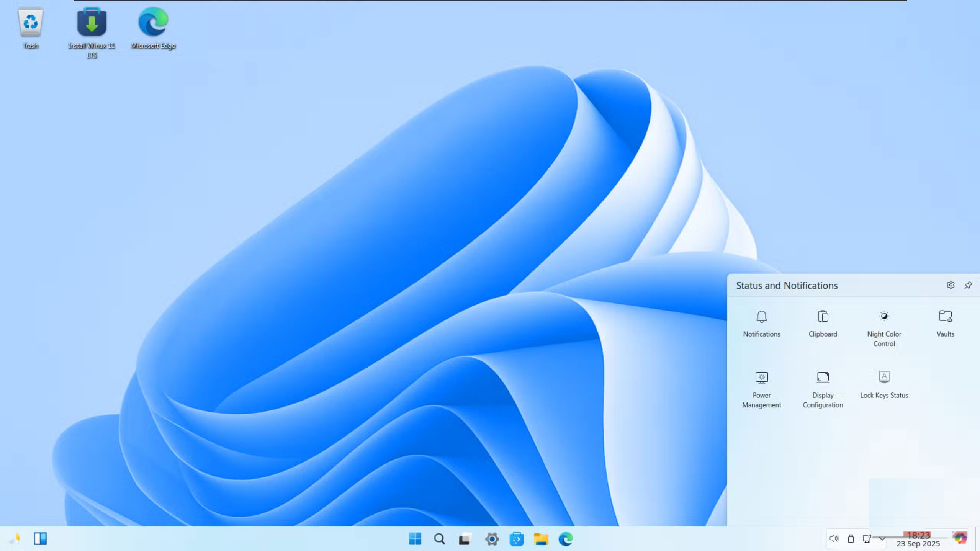Open File Explorer from the taskbar
The height and width of the screenshot is (551, 980).
tap(541, 538)
